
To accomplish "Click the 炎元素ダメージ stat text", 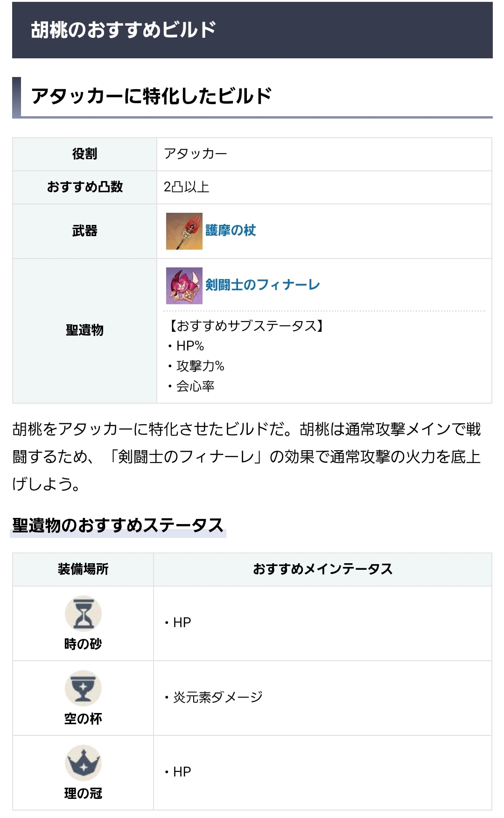I will click(217, 697).
